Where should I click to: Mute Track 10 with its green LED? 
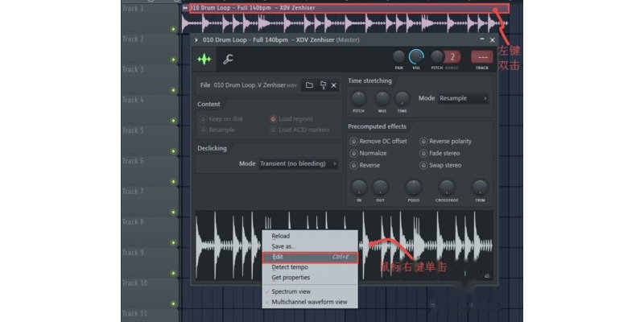pyautogui.click(x=173, y=304)
